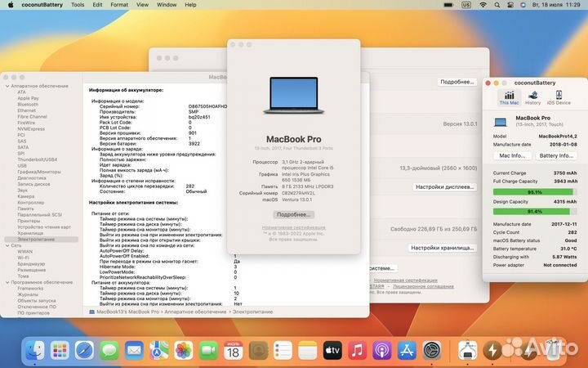
Task: Open Finder from the Dock
Action: (x=35, y=351)
